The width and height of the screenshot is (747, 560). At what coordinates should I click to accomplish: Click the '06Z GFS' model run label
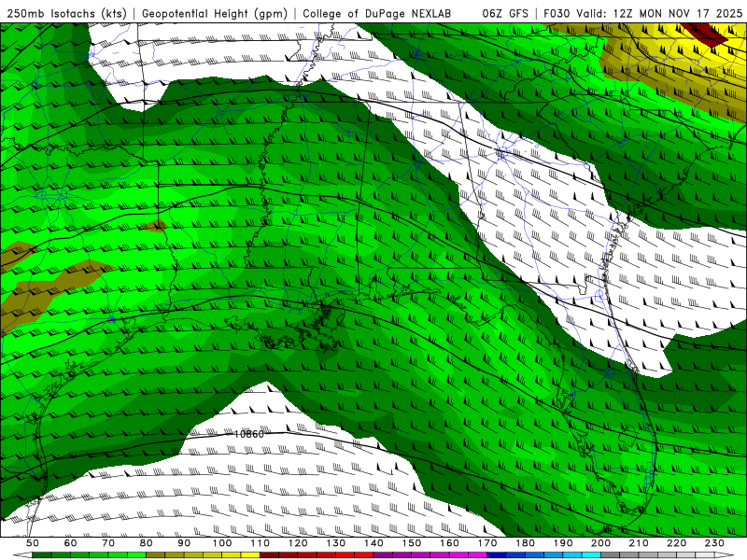[505, 14]
